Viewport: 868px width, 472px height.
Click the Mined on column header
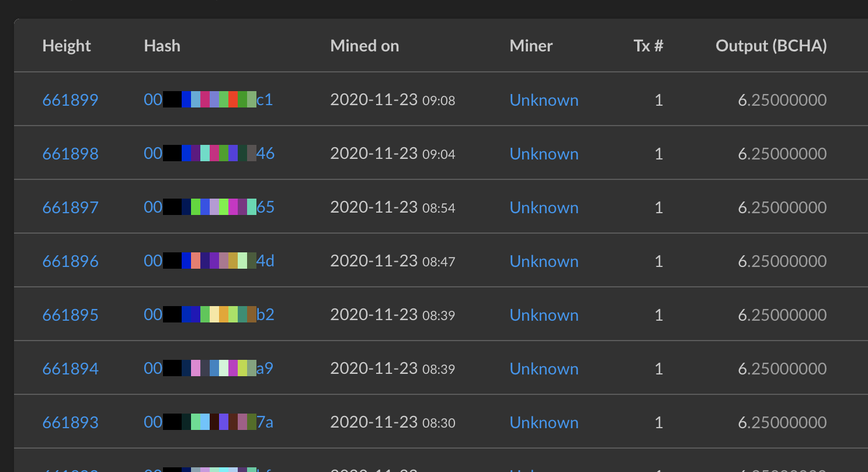click(364, 46)
